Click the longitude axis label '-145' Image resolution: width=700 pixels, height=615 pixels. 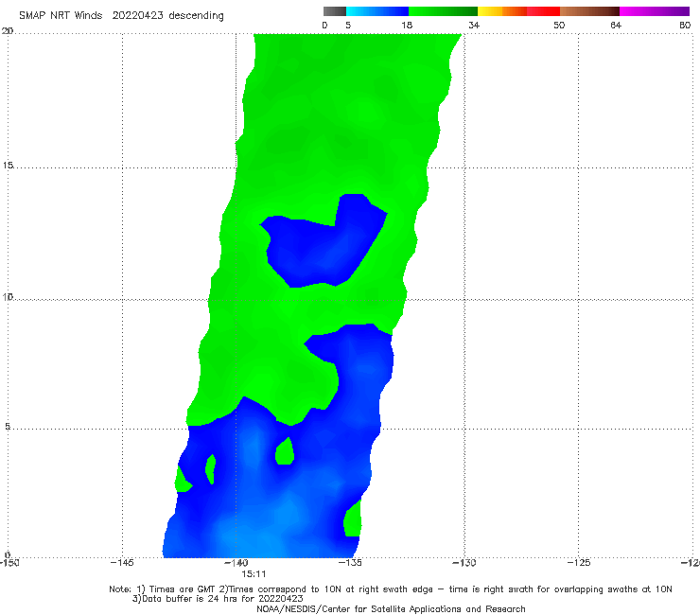tap(122, 563)
